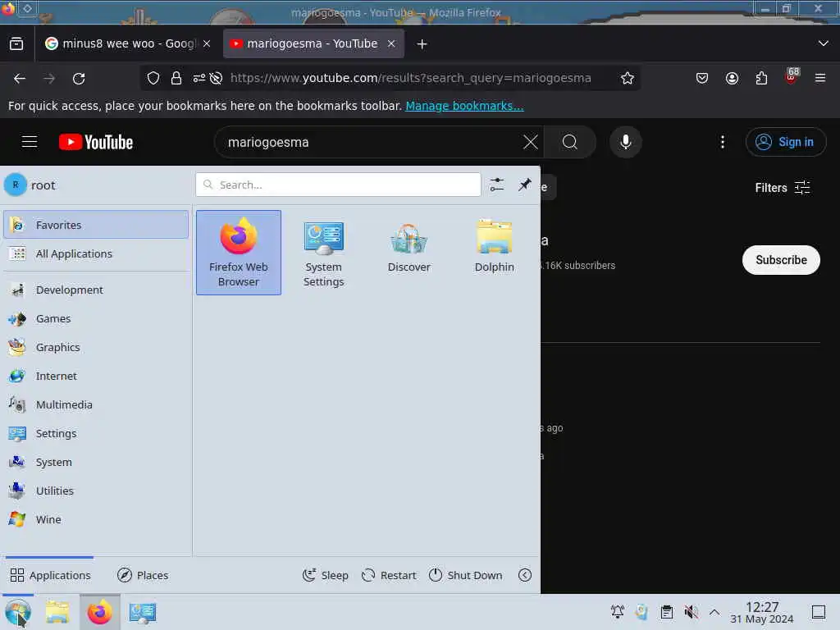List all tabs dropdown arrow
Viewport: 840px width, 630px height.
pyautogui.click(x=824, y=43)
